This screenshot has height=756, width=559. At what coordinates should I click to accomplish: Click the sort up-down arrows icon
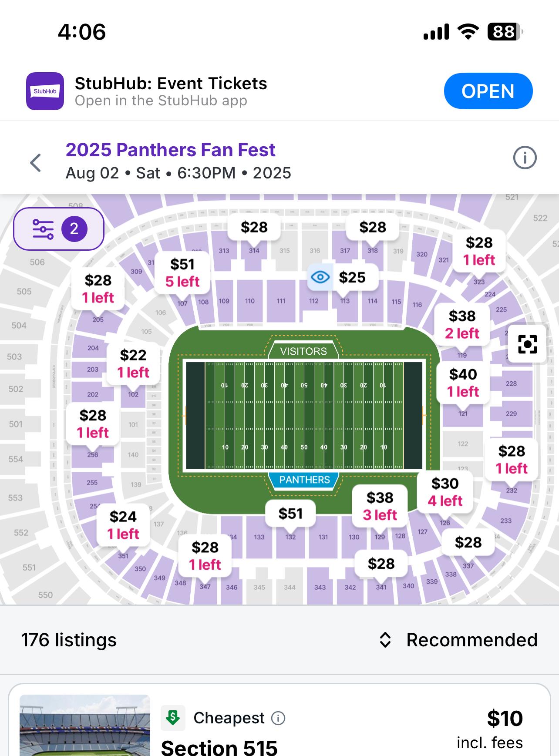(385, 640)
